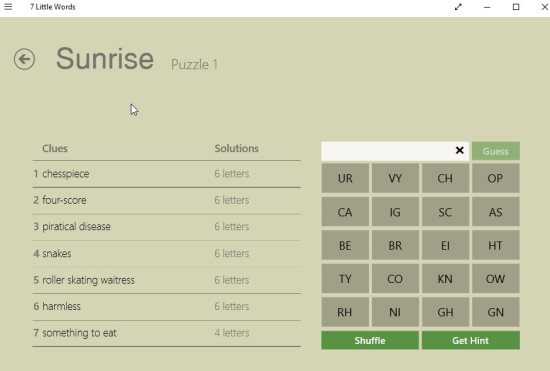Select clue 6 harmless
The image size is (550, 371).
[167, 306]
